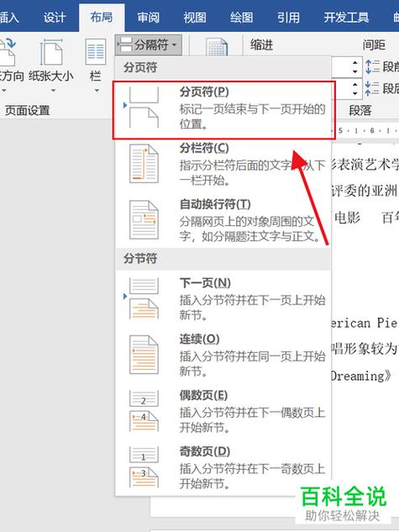Go to the 设计 design tab

click(x=55, y=17)
